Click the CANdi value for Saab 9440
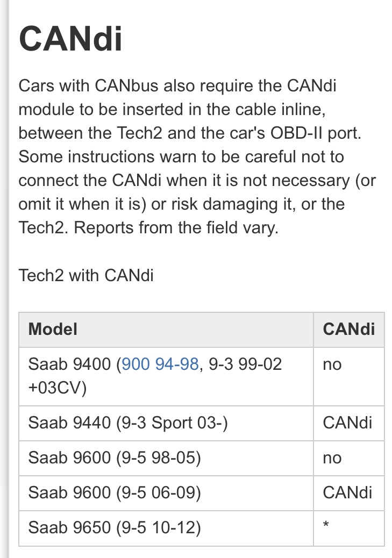Image resolution: width=392 pixels, height=558 pixels. [347, 423]
